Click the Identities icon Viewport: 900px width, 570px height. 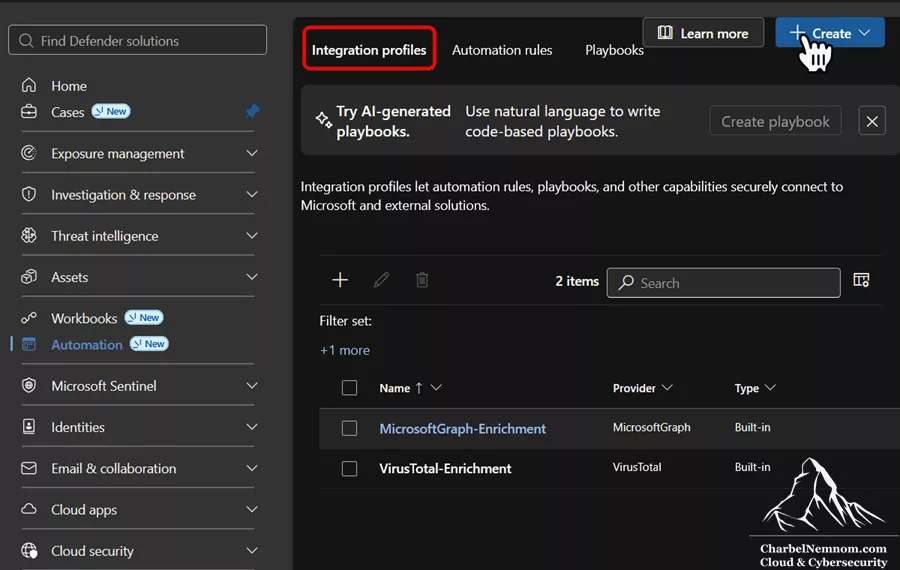coord(29,426)
